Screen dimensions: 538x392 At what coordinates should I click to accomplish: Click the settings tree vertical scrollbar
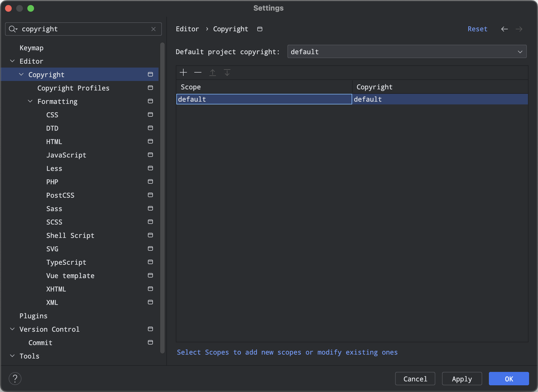162,195
